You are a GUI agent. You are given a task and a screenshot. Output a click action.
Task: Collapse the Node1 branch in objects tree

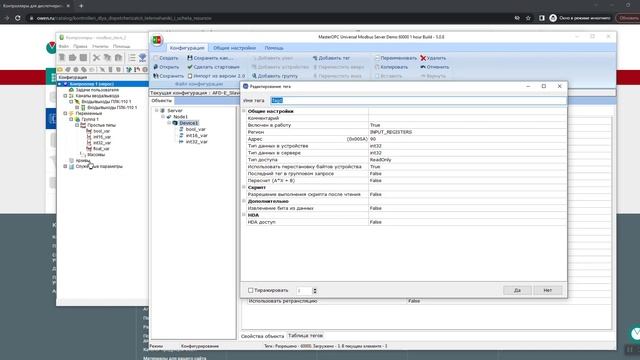click(163, 117)
